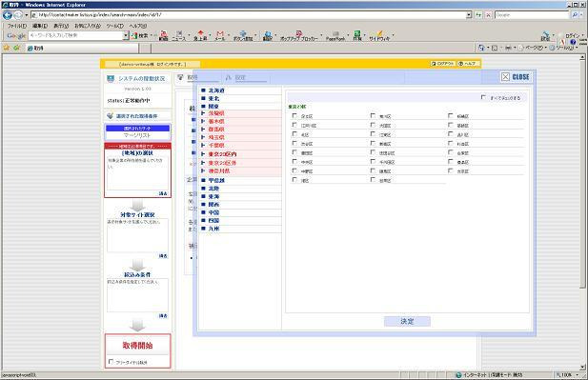588x380 pixels.
Task: Click the magnifier icon beside the Google search box
Action: point(575,15)
